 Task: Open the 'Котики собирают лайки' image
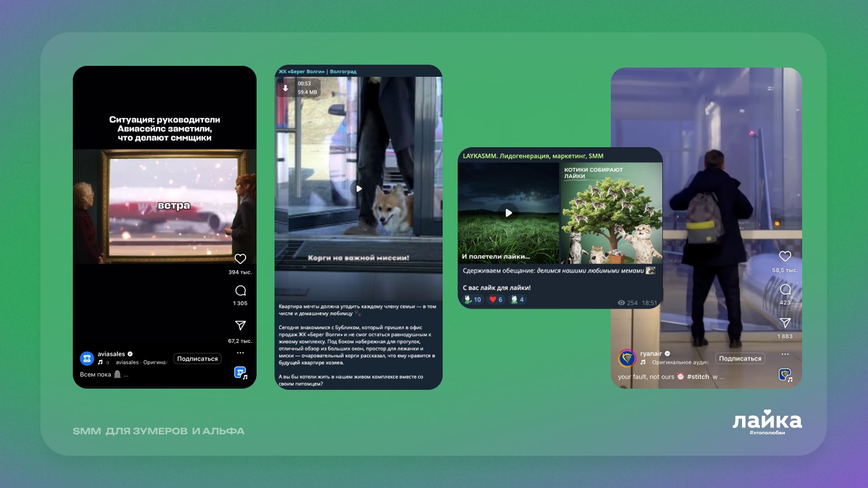[611, 214]
